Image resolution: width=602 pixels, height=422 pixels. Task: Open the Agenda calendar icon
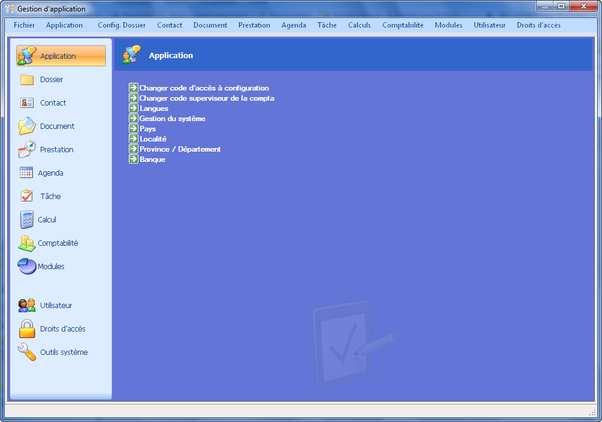(27, 173)
